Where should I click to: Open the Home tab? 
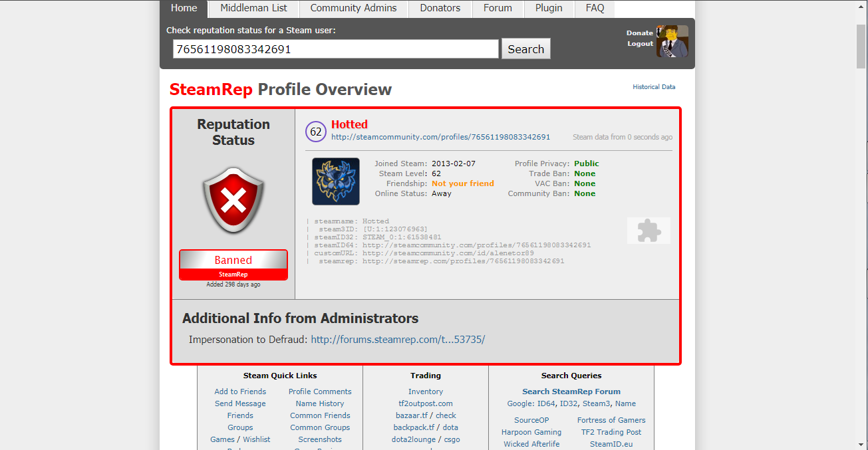coord(184,8)
